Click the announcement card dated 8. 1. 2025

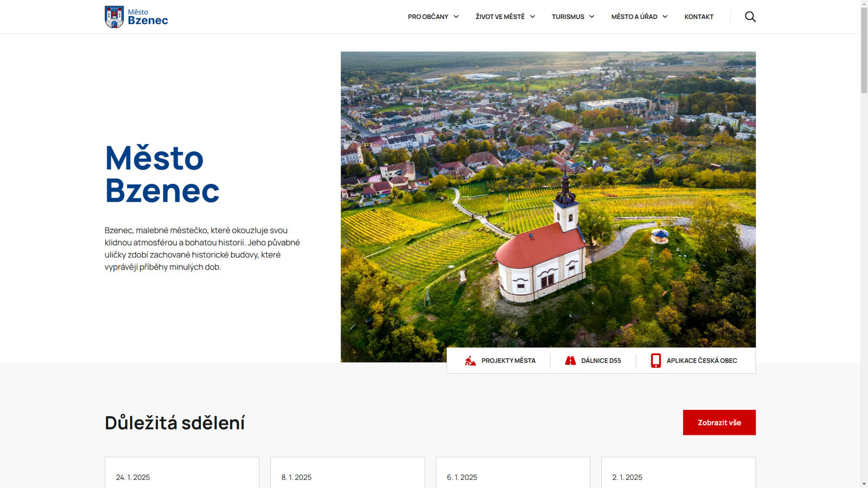(x=347, y=474)
